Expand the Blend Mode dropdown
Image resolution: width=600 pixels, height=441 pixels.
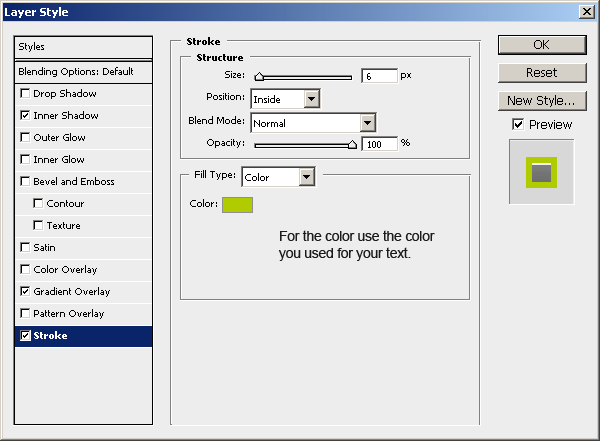coord(313,123)
